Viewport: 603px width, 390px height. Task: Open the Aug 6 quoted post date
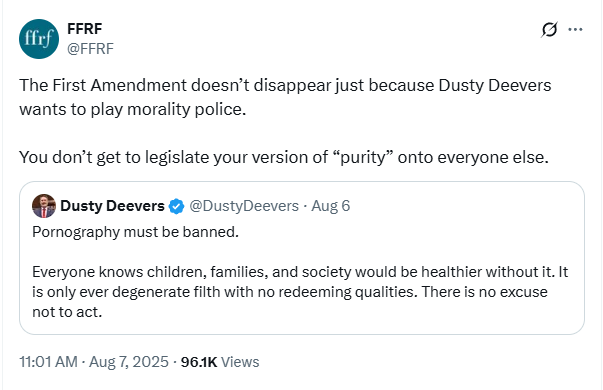coord(331,206)
